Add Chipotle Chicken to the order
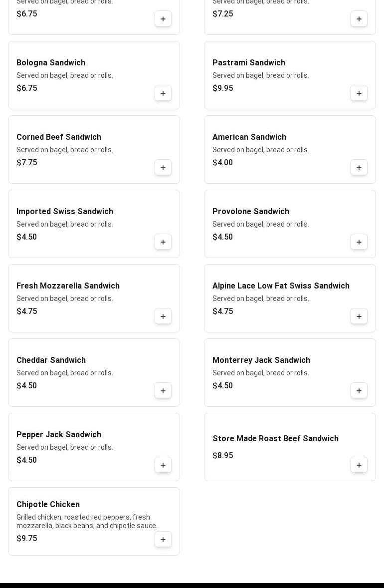Image resolution: width=384 pixels, height=588 pixels. 163,540
